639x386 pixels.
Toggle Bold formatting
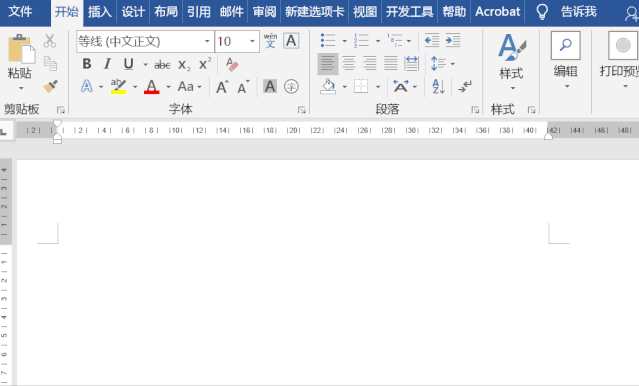click(87, 64)
